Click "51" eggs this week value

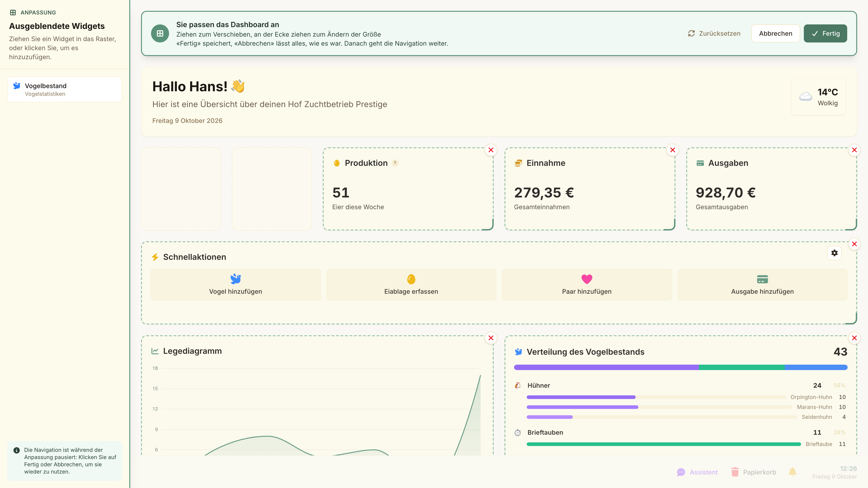[341, 193]
